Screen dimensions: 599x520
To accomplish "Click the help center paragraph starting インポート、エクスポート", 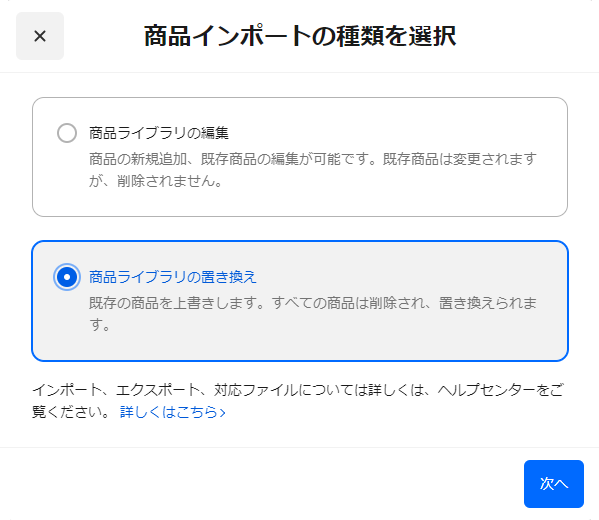I will [x=298, y=401].
